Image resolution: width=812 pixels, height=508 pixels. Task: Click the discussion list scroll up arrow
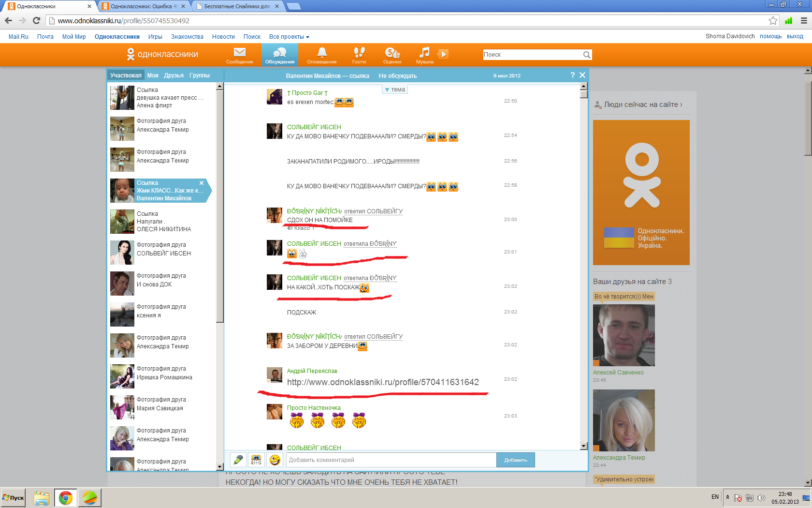point(220,86)
